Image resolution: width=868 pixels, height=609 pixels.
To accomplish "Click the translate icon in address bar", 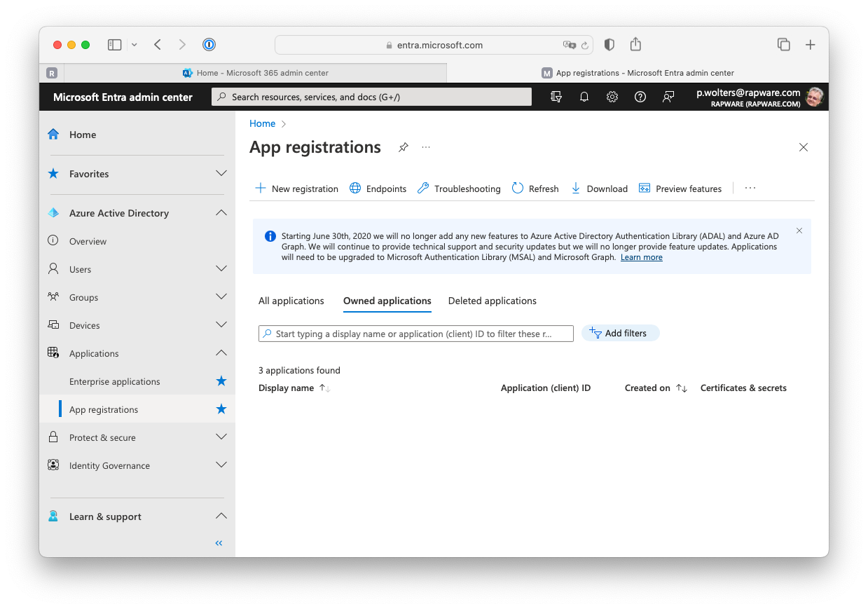I will [x=570, y=45].
